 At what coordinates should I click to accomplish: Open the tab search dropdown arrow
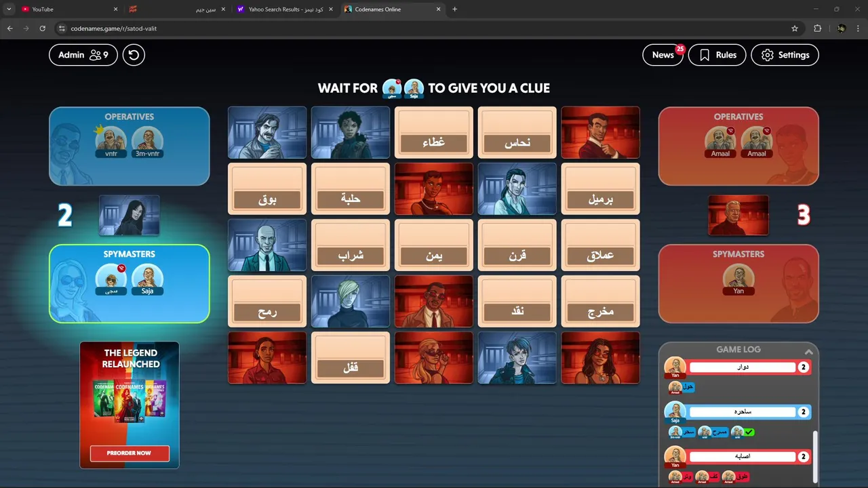click(9, 9)
